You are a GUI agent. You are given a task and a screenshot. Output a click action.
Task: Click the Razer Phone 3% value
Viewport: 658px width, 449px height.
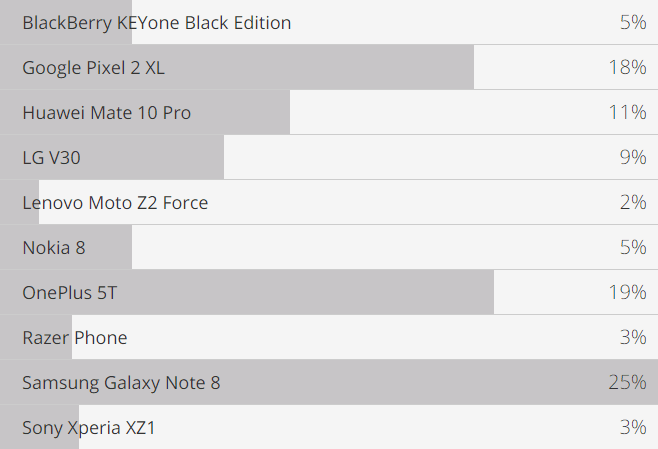coord(632,337)
